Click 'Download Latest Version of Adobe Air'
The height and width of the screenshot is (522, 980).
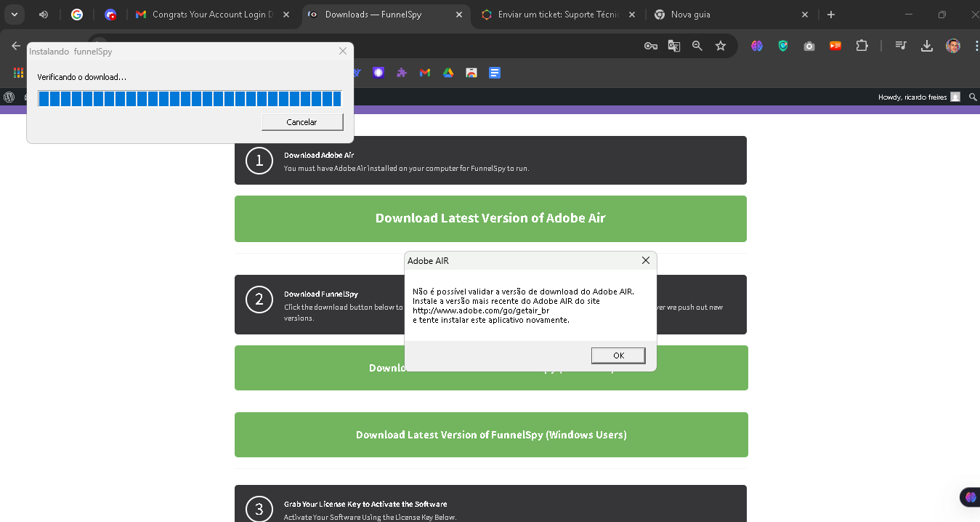(490, 218)
